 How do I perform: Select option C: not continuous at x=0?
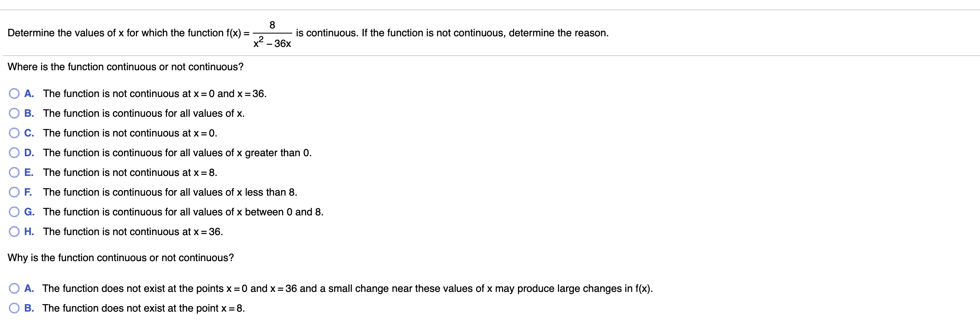pos(14,133)
